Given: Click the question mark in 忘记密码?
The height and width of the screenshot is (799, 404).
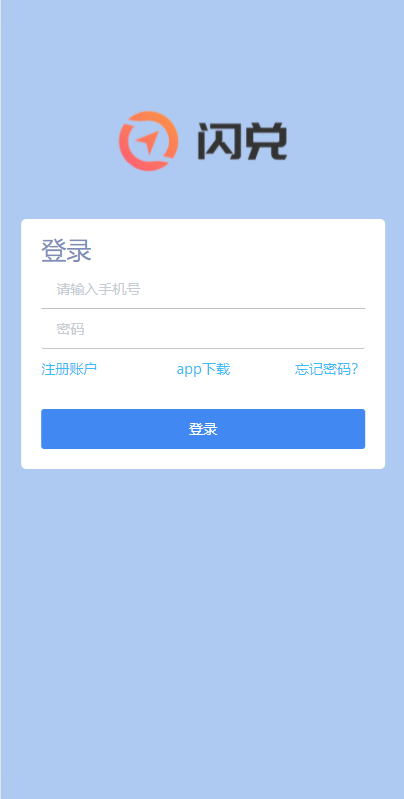Looking at the screenshot, I should point(355,369).
